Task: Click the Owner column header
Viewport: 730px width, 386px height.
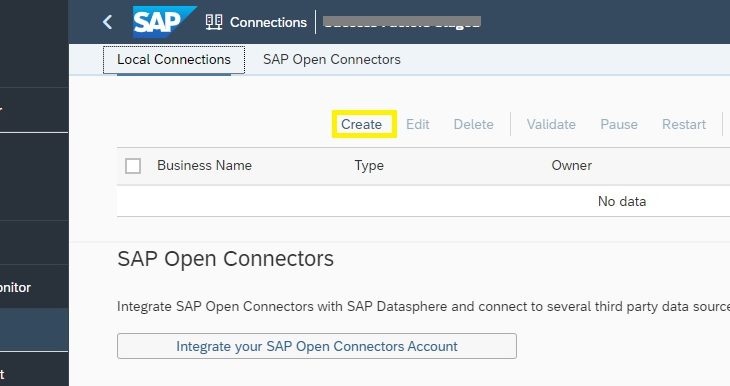Action: pyautogui.click(x=572, y=165)
